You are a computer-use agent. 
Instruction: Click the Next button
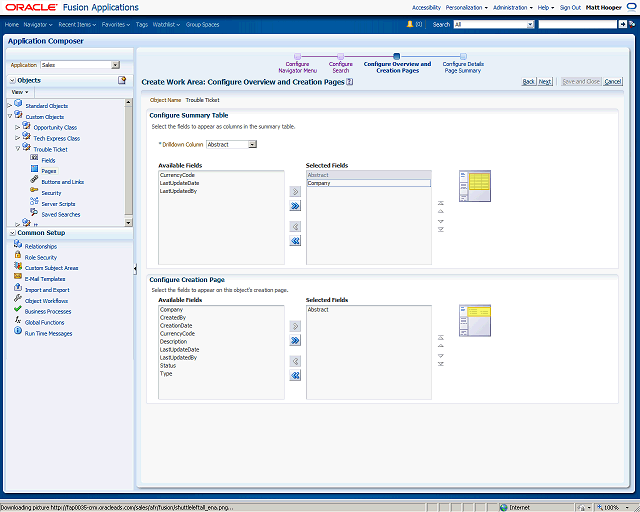pos(545,82)
